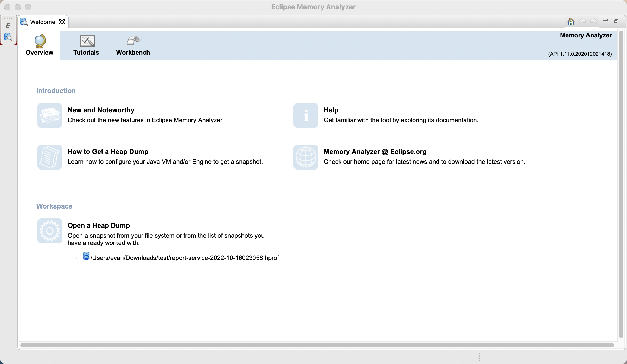Click 'Check out the new features' description
Viewport: 627px width, 364px height.
145,120
